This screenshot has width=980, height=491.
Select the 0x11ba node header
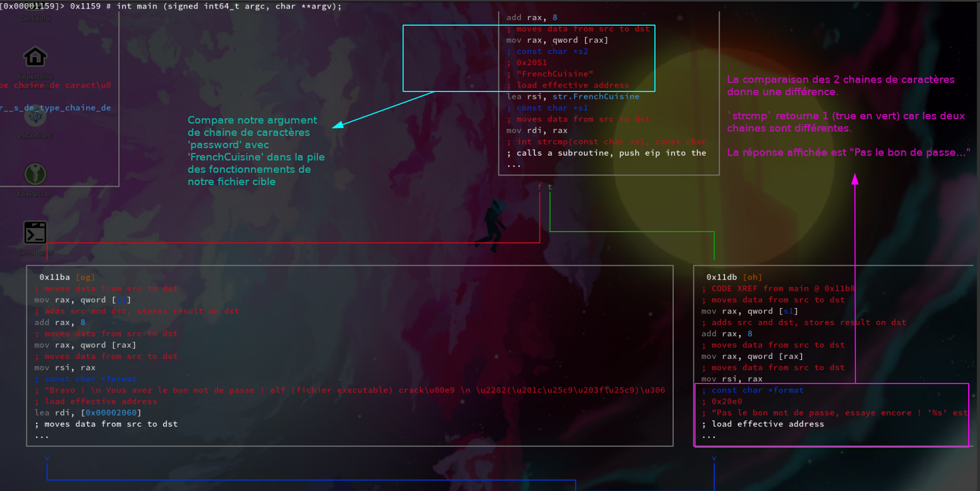55,277
